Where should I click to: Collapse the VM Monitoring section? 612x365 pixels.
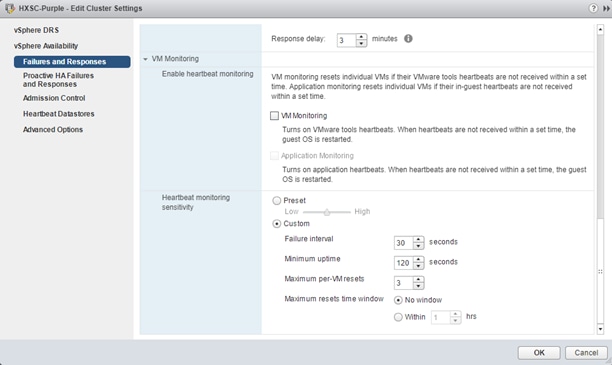click(145, 59)
